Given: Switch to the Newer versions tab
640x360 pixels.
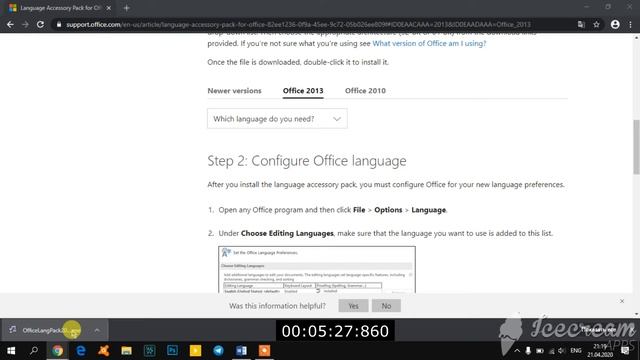Looking at the screenshot, I should coord(234,91).
